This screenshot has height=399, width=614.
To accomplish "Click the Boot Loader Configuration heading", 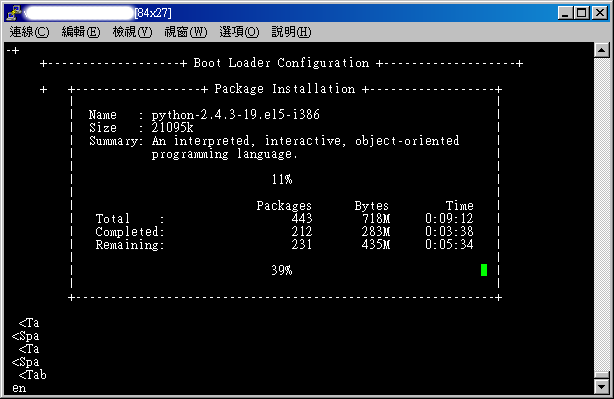I will pyautogui.click(x=281, y=63).
